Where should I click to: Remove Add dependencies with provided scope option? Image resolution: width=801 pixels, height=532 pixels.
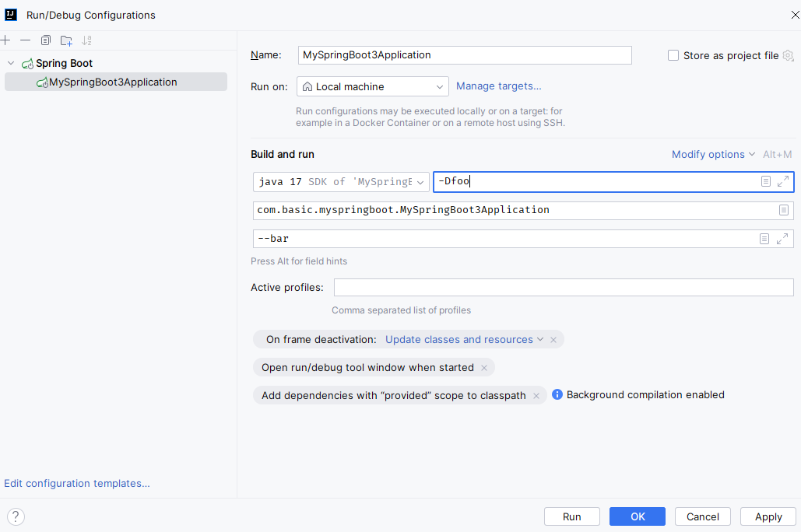(x=536, y=396)
